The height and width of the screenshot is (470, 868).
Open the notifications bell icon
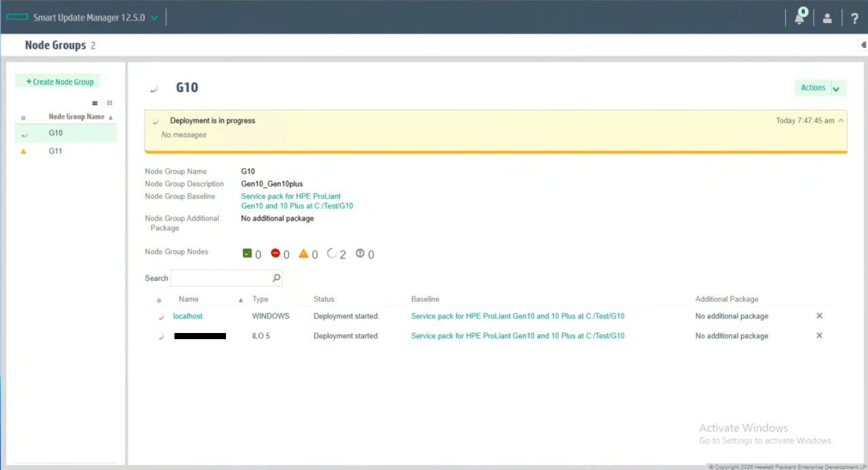[x=799, y=18]
